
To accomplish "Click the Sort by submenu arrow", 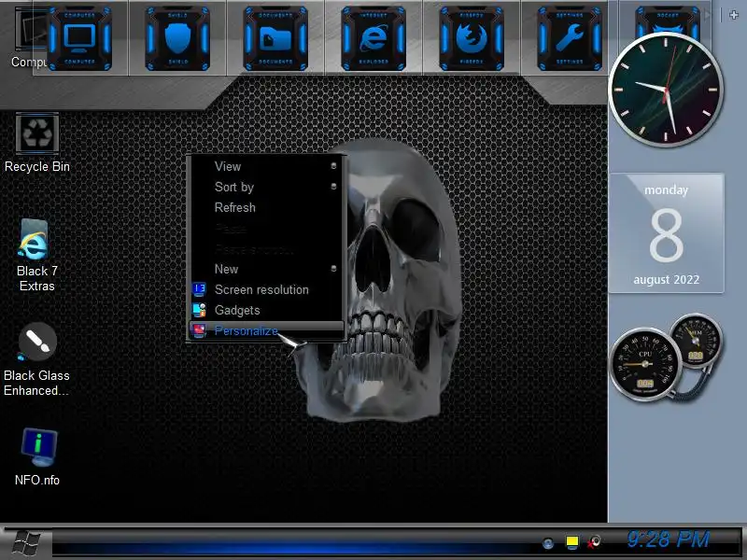I will click(x=333, y=187).
